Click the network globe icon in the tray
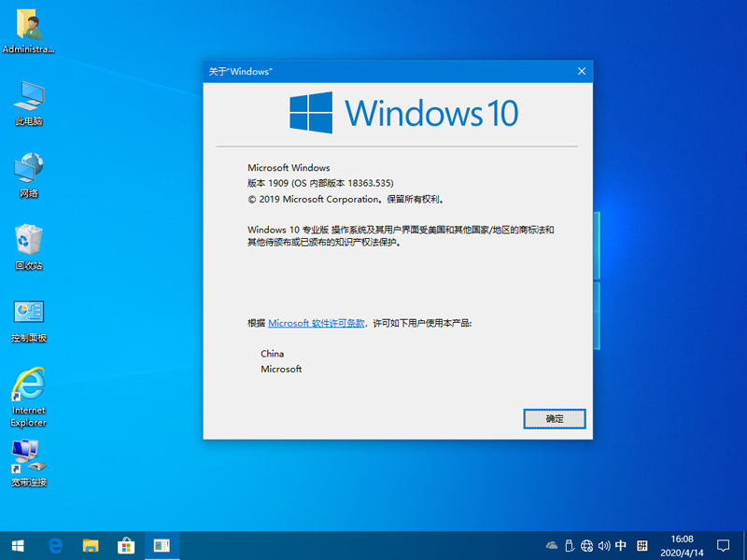 pyautogui.click(x=586, y=544)
